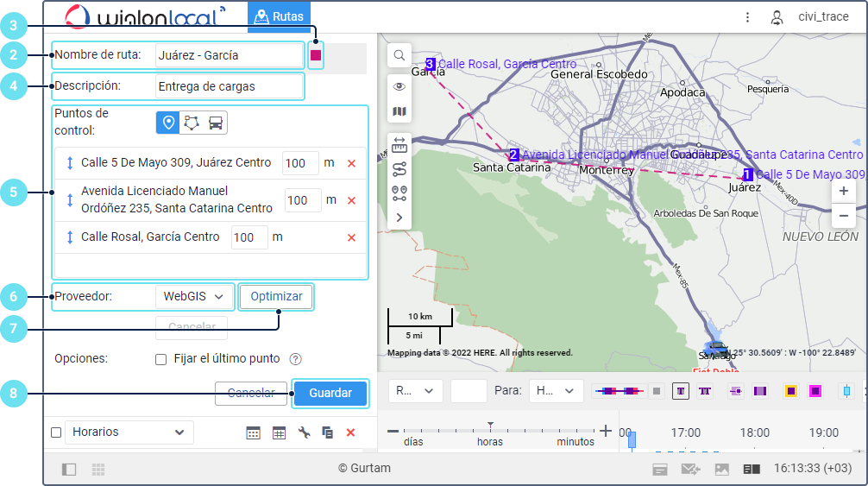This screenshot has width=868, height=486.
Task: Pick the route color magenta swatch
Action: [316, 55]
